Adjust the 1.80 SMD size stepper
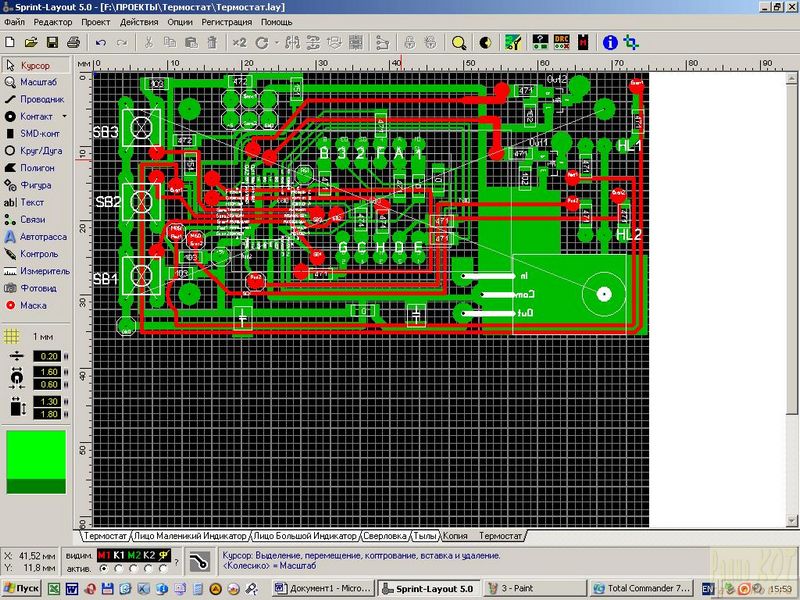The width and height of the screenshot is (800, 600). pyautogui.click(x=66, y=414)
